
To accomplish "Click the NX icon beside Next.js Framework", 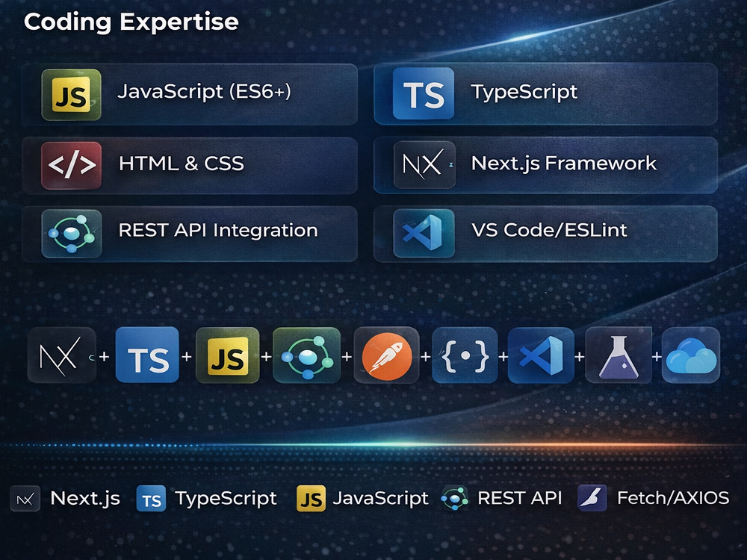I will coord(424,165).
